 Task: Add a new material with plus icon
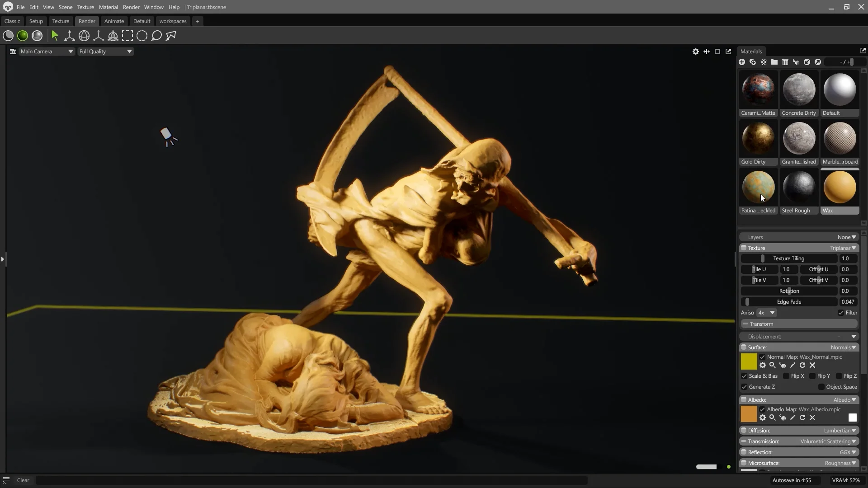742,62
